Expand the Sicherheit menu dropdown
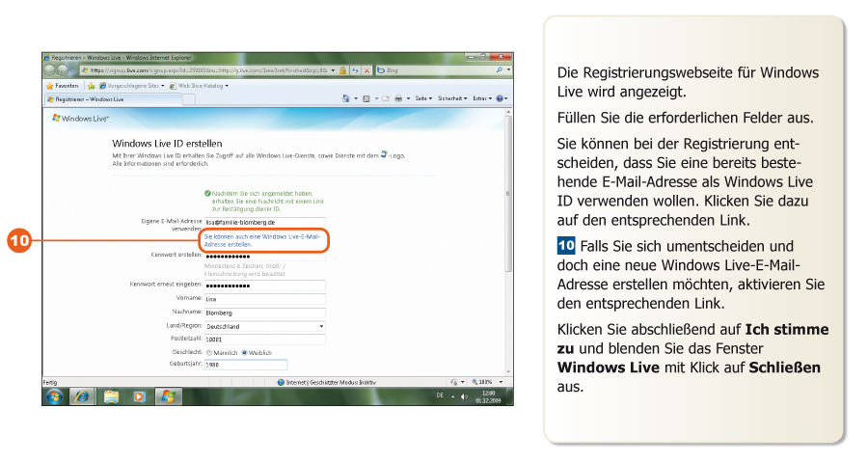This screenshot has width=868, height=463. (x=453, y=98)
